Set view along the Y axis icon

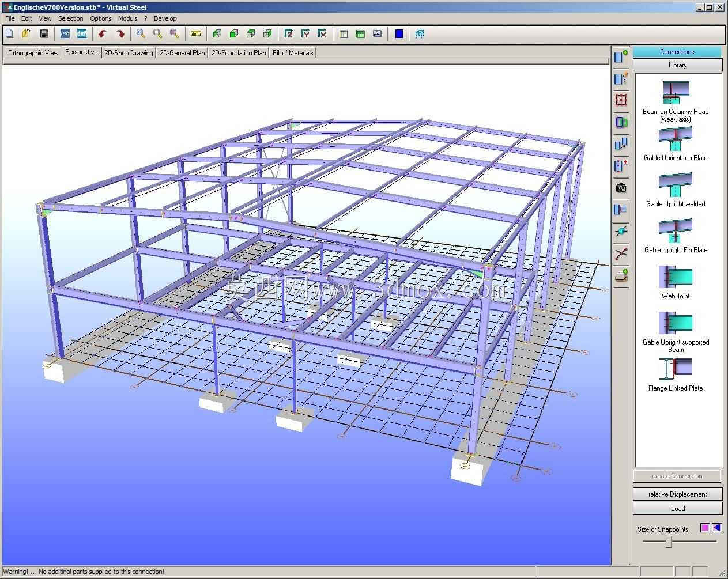(305, 34)
